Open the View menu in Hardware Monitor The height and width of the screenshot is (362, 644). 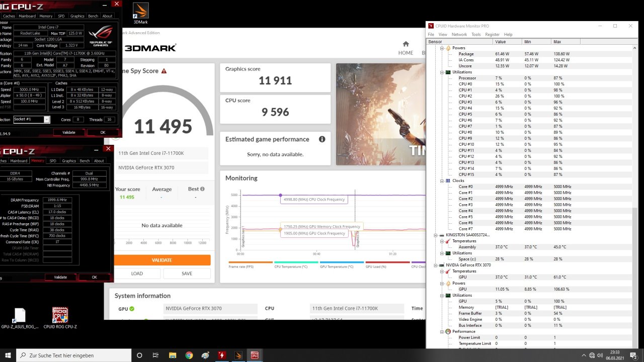click(443, 35)
